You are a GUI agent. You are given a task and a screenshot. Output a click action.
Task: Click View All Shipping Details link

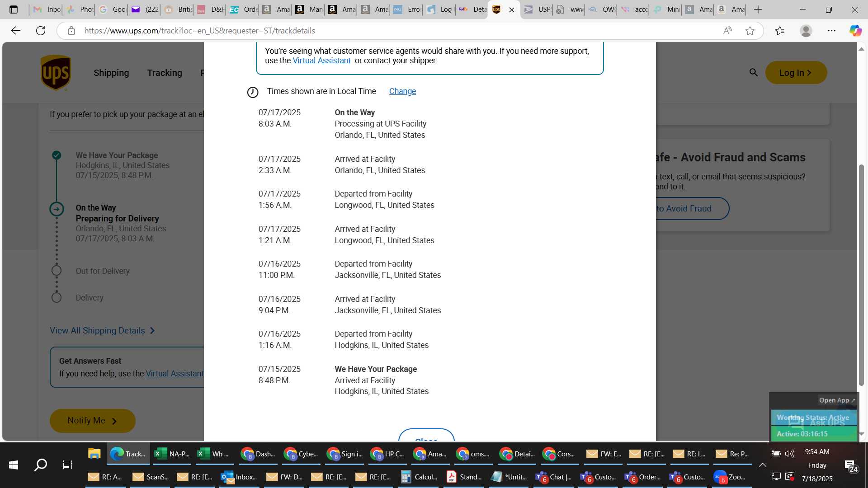(x=102, y=331)
